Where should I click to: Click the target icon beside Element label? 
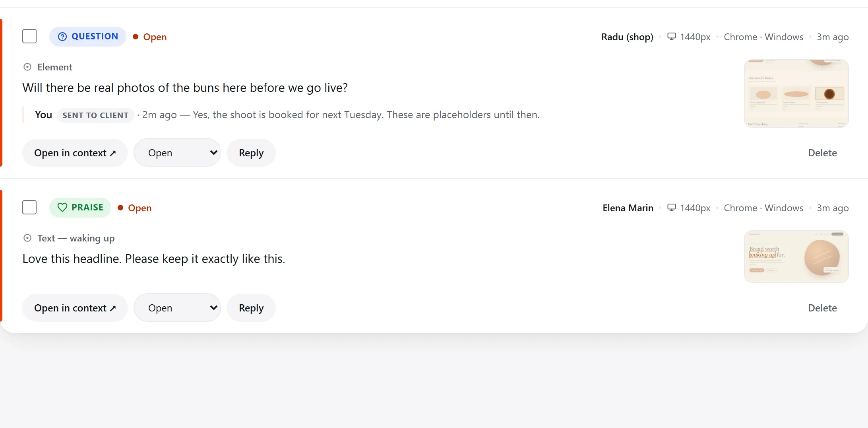click(x=27, y=67)
